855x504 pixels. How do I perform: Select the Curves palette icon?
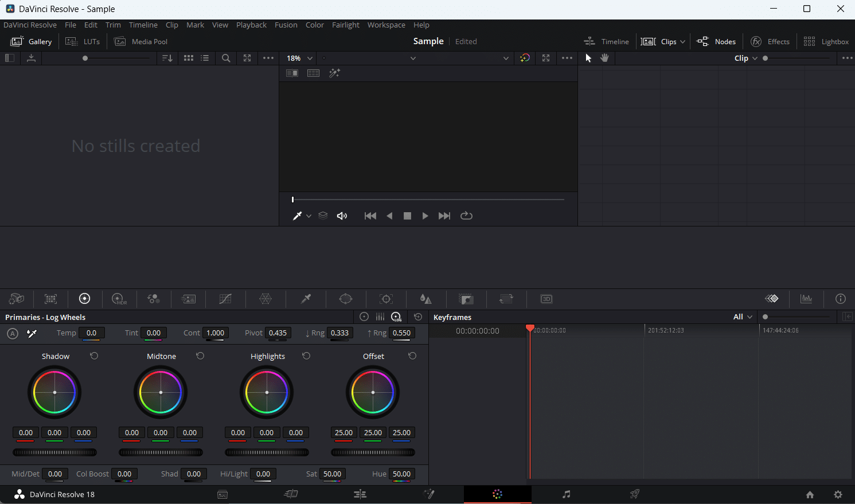click(225, 299)
